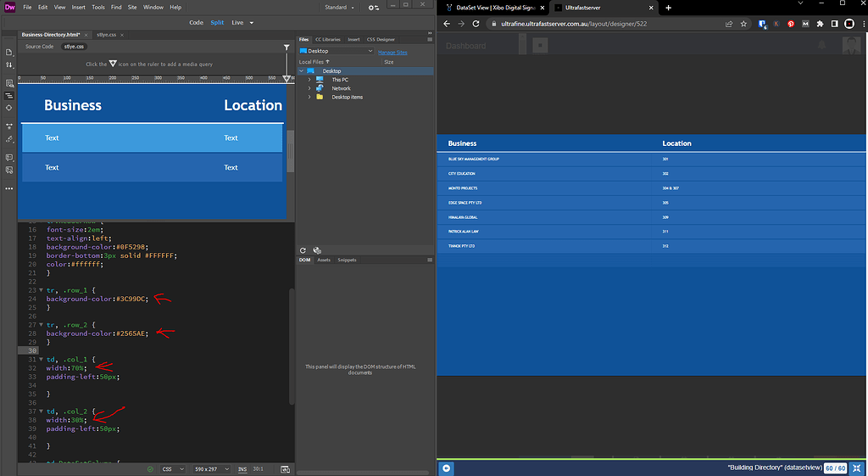Click the Xibo notifications bell icon
The width and height of the screenshot is (868, 476).
[x=822, y=46]
